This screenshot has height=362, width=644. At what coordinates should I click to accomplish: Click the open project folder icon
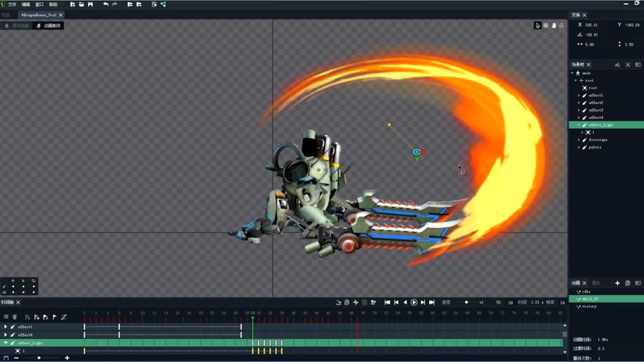[x=81, y=5]
